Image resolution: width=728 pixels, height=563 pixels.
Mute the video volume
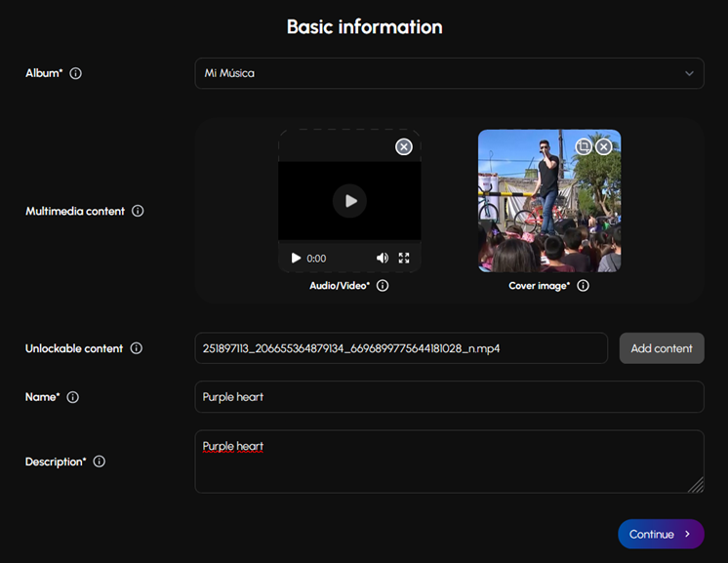click(x=382, y=259)
